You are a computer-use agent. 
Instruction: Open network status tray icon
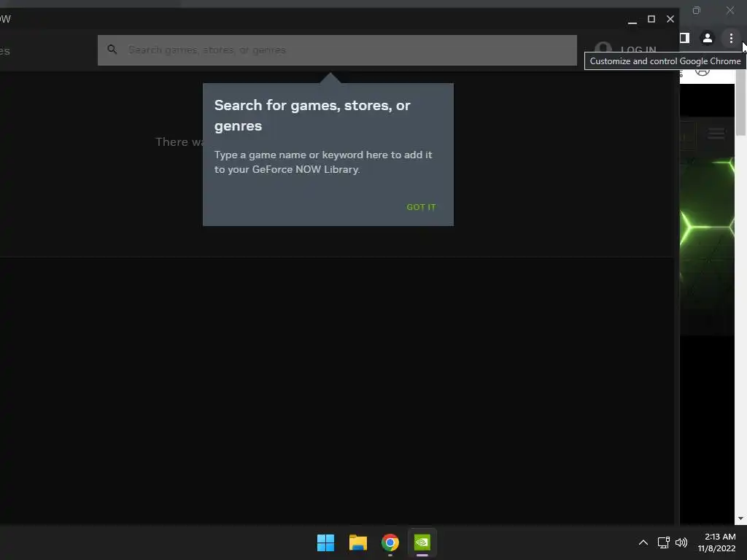(664, 542)
